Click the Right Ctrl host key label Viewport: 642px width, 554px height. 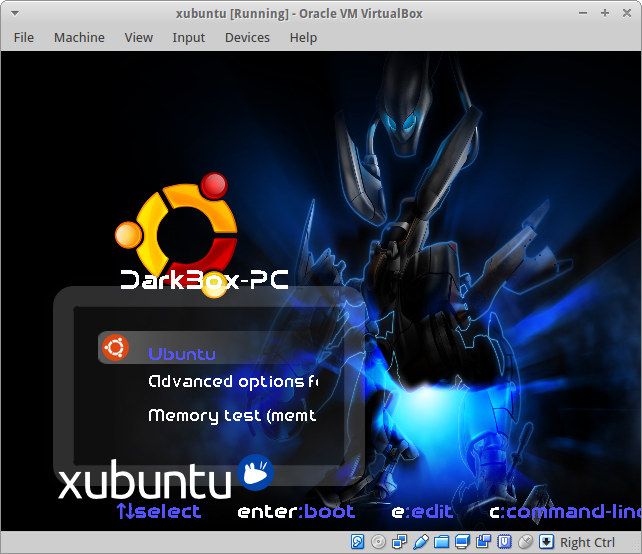pos(587,542)
